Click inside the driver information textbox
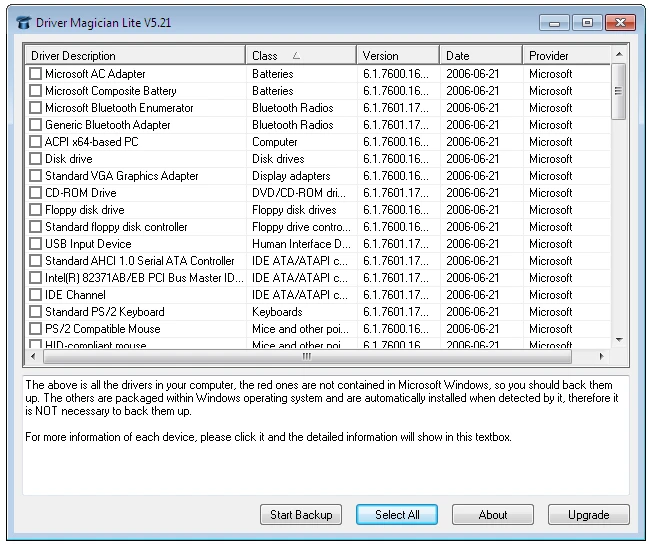651x547 pixels. pos(326,435)
